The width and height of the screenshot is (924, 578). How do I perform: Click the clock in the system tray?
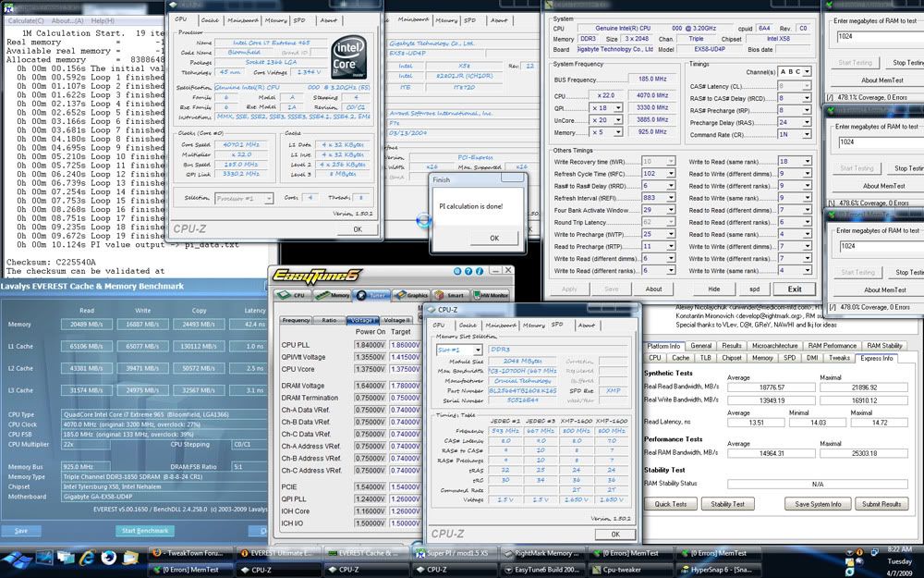tap(899, 561)
